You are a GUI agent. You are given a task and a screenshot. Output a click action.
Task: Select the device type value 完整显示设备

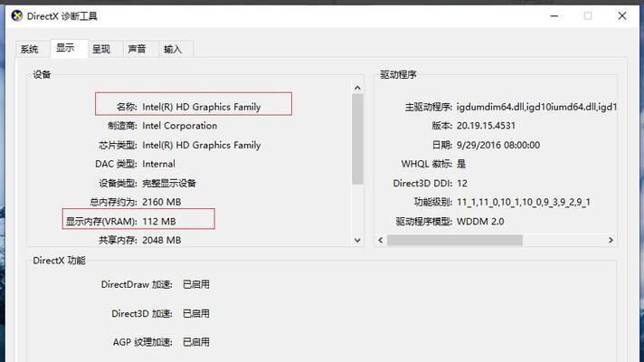(x=169, y=183)
